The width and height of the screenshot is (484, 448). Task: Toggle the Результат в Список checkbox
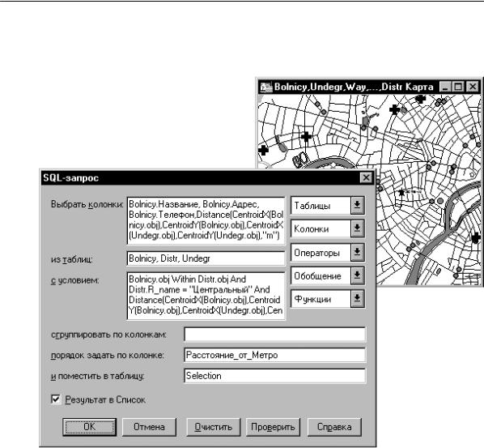point(56,399)
